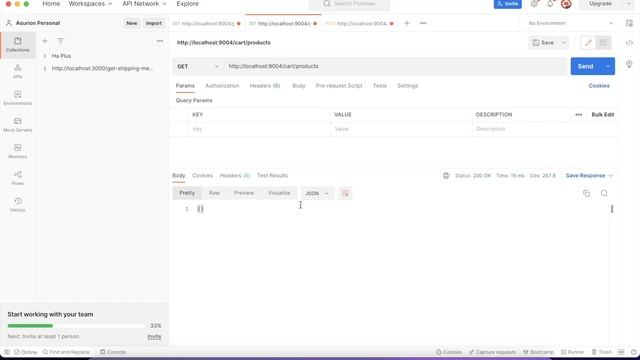Open a new request tab with the plus icon
Image resolution: width=640 pixels, height=360 pixels.
click(407, 23)
